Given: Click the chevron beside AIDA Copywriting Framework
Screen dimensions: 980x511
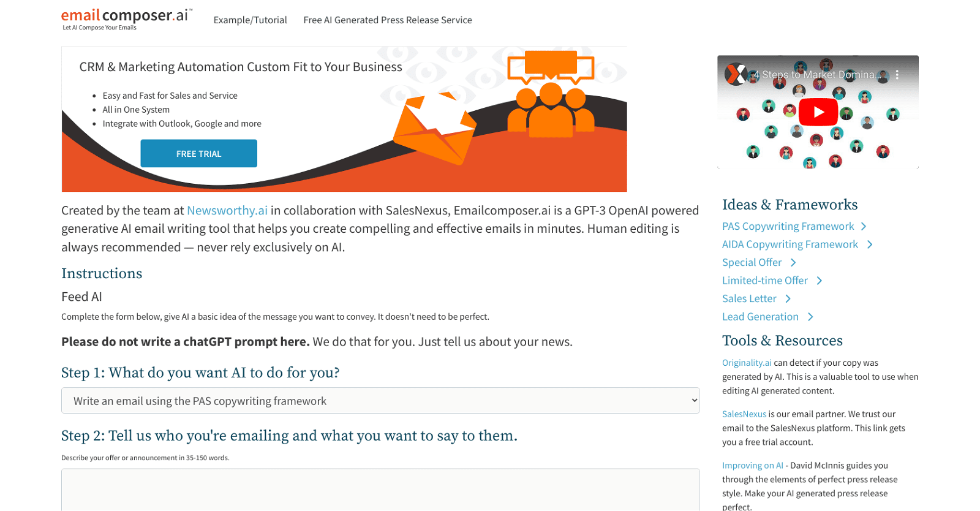Looking at the screenshot, I should click(x=870, y=244).
